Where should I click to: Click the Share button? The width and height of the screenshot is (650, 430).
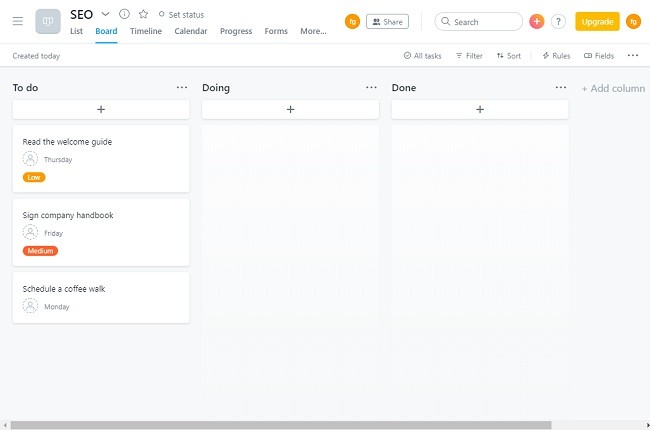(x=387, y=22)
